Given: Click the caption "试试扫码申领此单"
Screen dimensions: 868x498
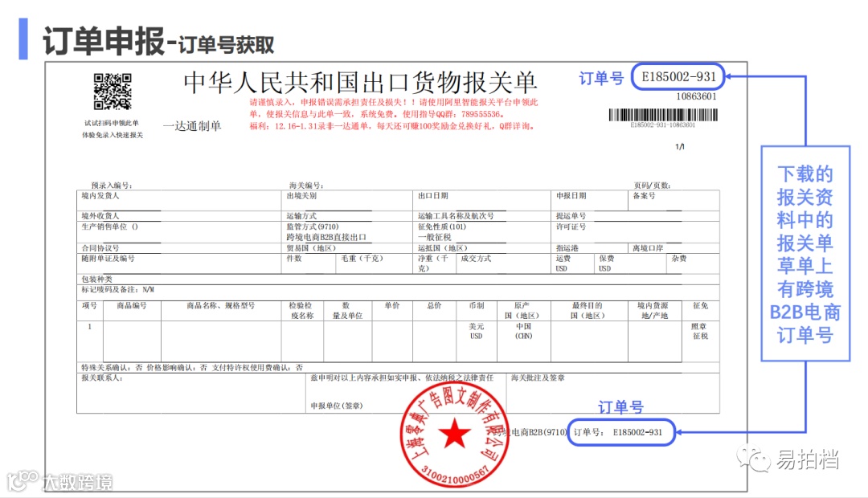Looking at the screenshot, I should coord(112,123).
